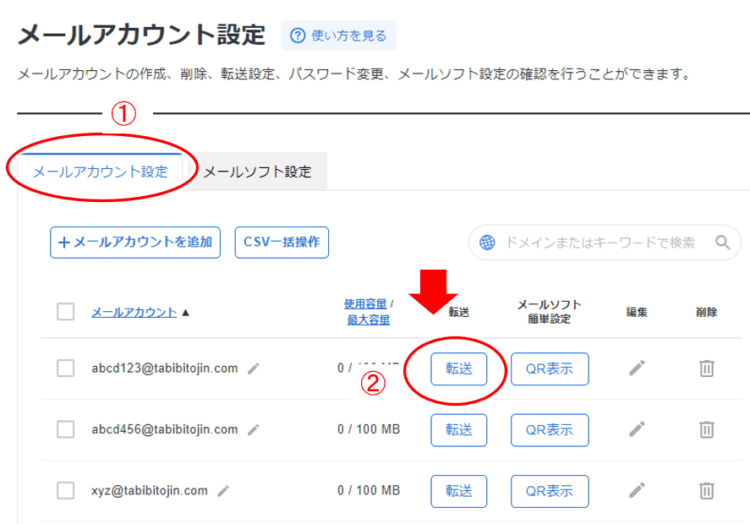Sort by 使用容量 column link
The height and width of the screenshot is (524, 750).
tap(365, 304)
